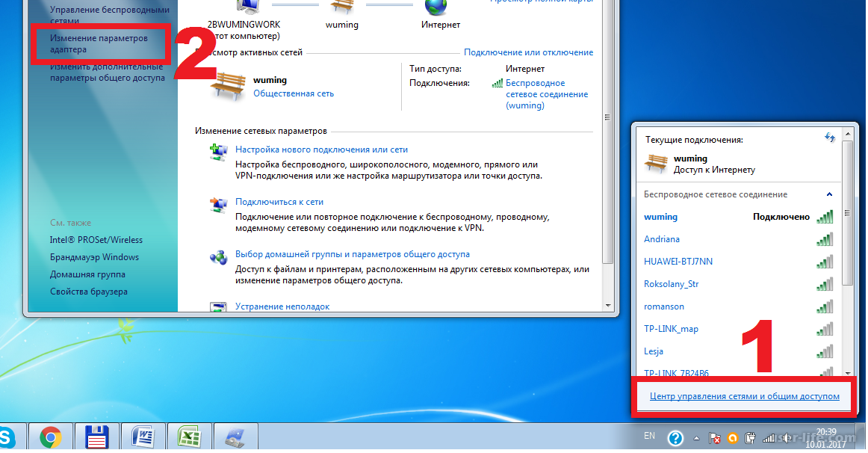Click signal bars beside Roksolany_Str network
This screenshot has height=453, width=868.
point(825,284)
